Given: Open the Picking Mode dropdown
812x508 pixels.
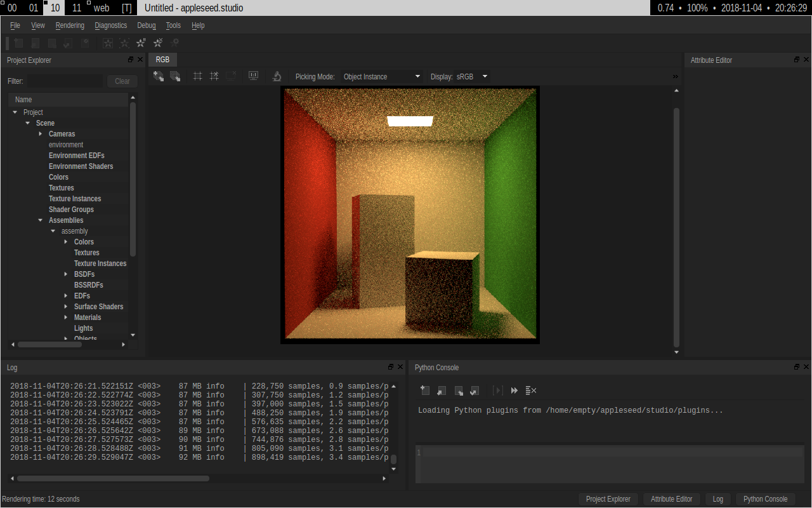Looking at the screenshot, I should pyautogui.click(x=382, y=76).
